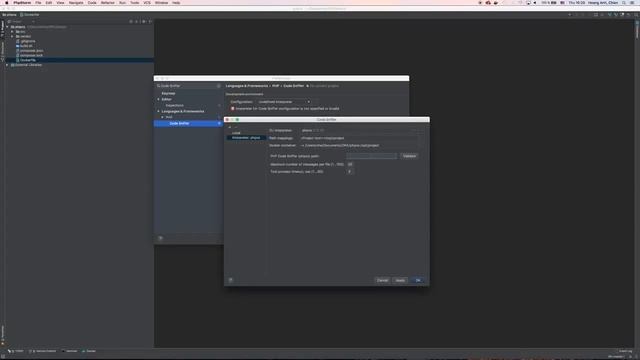This screenshot has height=360, width=640.
Task: Click the PHP Code Sniffer path input field
Action: click(371, 156)
